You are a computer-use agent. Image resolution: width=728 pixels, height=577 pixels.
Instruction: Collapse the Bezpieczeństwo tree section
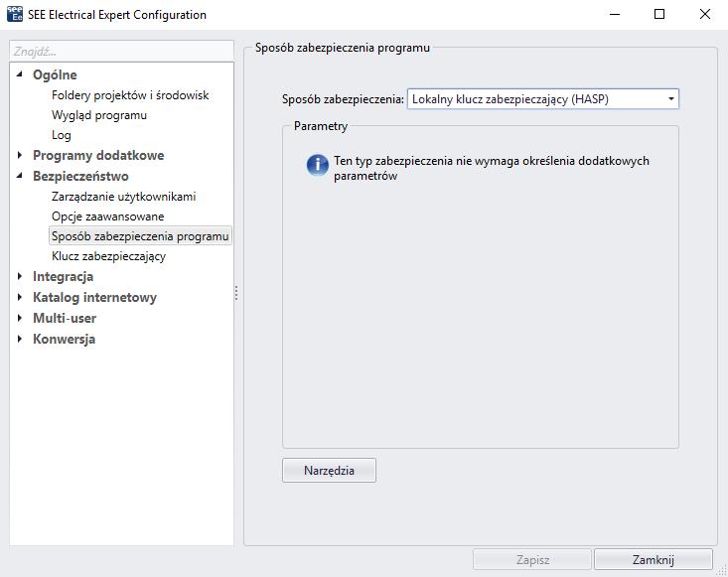(20, 176)
